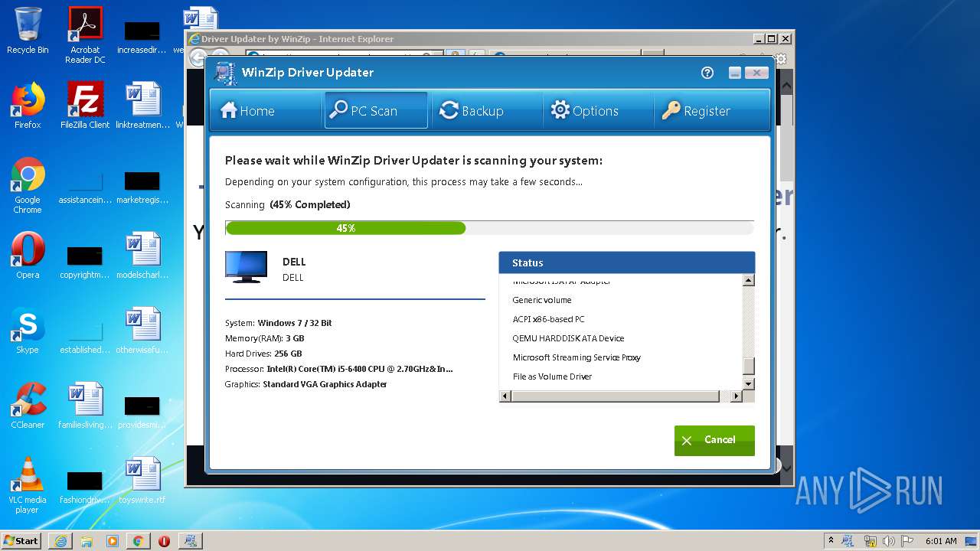Open the familiesliving Word document icon
The height and width of the screenshot is (551, 980).
click(85, 405)
